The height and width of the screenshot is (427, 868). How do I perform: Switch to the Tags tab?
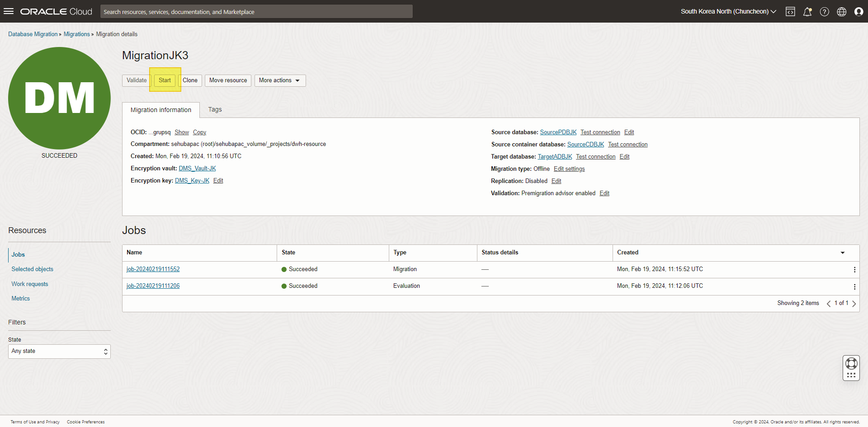point(215,109)
